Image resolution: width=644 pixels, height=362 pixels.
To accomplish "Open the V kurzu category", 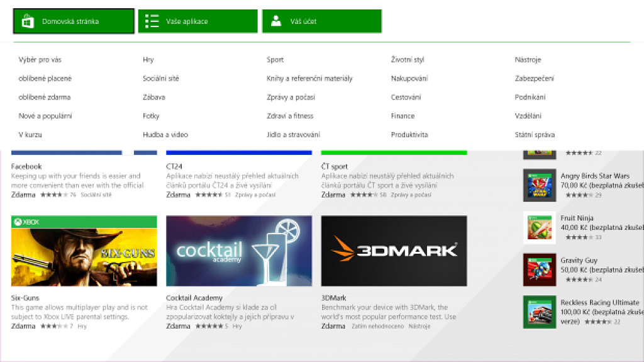I will point(30,135).
